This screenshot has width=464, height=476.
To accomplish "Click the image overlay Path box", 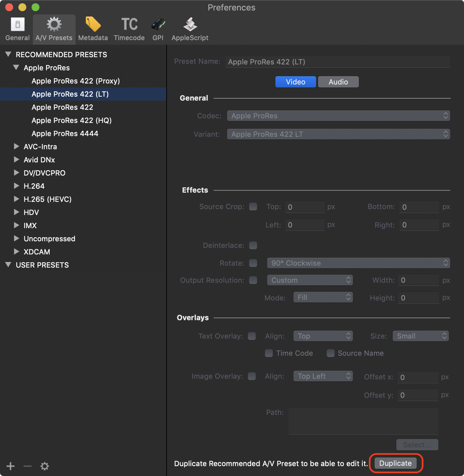I will (x=363, y=421).
